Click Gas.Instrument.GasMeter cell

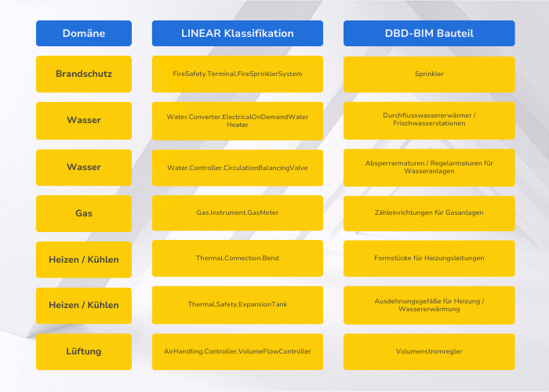[238, 212]
